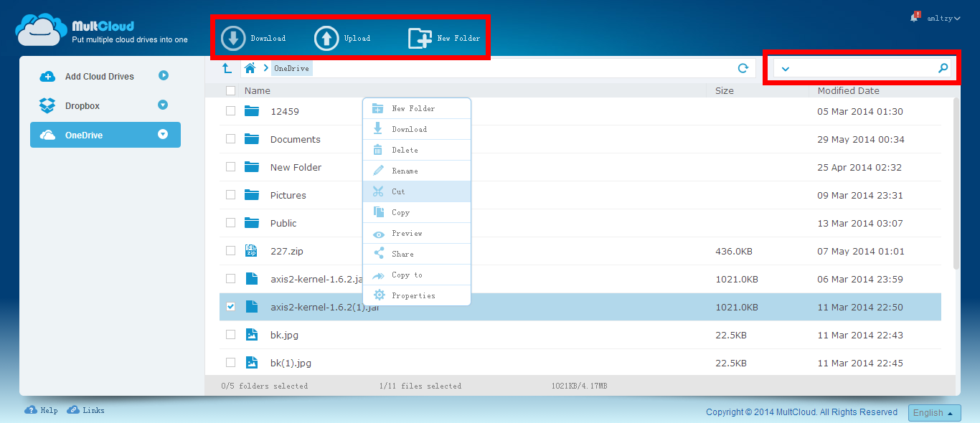
Task: Check the box for 227.zip
Action: point(230,251)
